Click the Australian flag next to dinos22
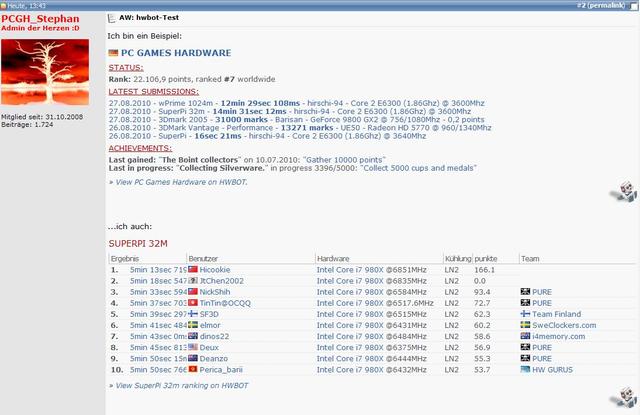The image size is (640, 415). [x=193, y=335]
